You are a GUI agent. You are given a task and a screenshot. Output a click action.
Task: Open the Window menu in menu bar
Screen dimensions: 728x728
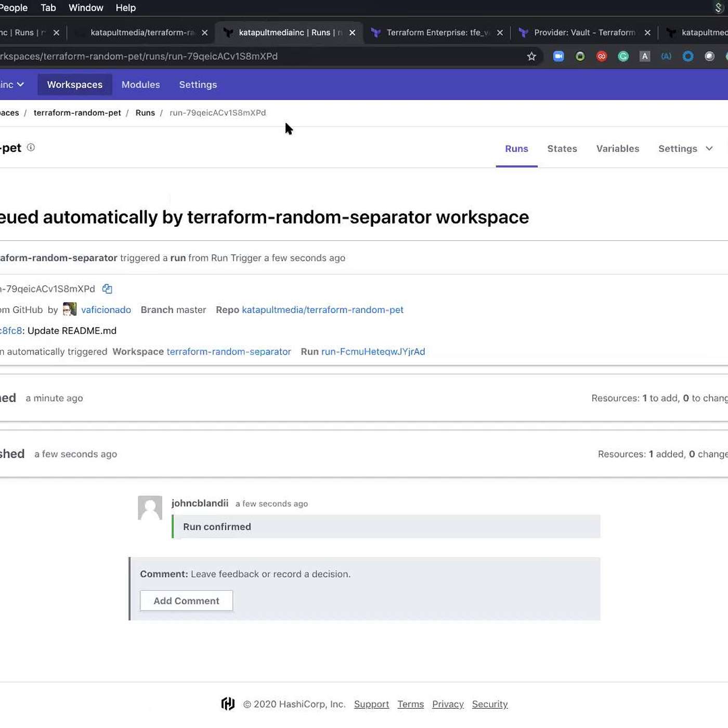pos(86,8)
